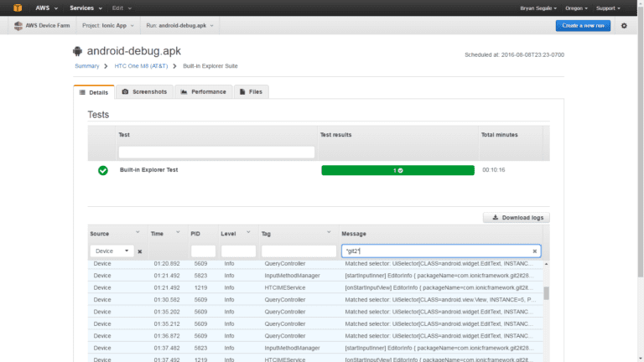The height and width of the screenshot is (362, 644).
Task: Focus the Level filter field
Action: coord(238,251)
